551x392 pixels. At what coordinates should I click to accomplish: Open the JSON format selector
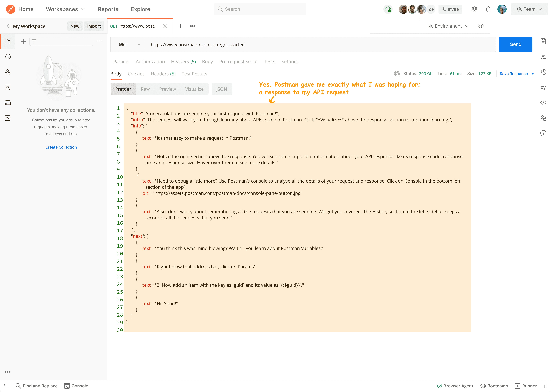(x=222, y=89)
